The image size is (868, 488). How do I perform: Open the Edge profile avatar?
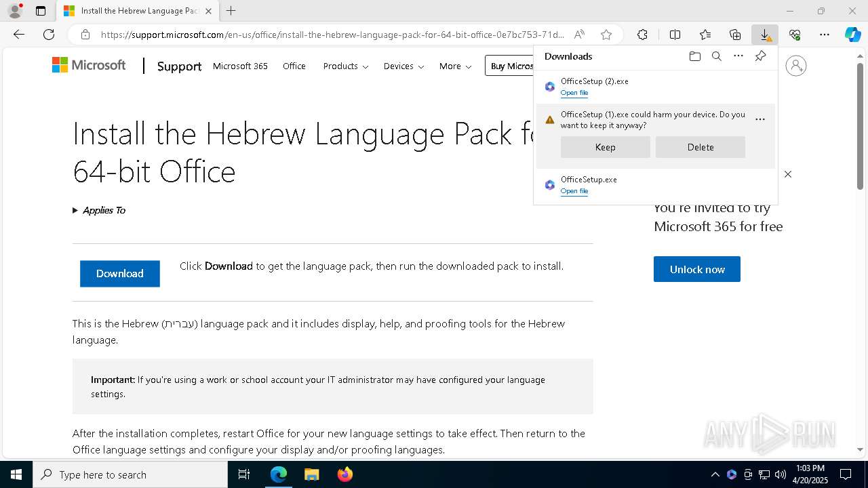15,11
